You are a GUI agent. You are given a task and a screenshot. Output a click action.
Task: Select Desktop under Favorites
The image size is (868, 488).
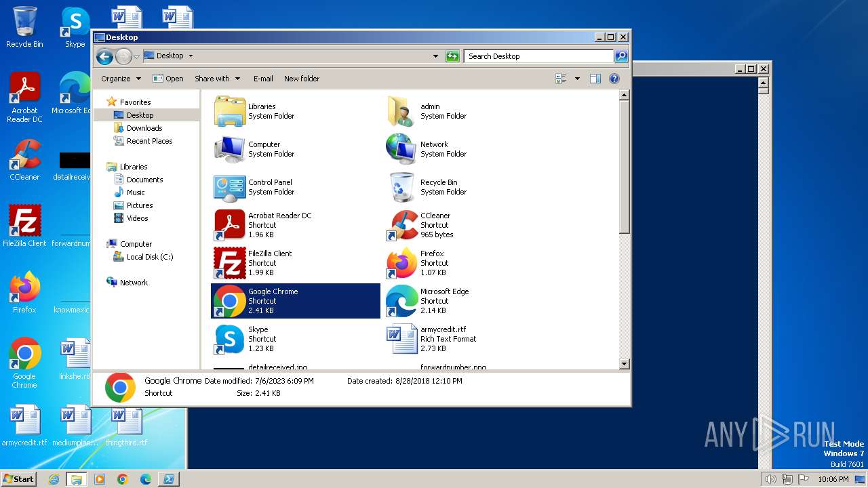[x=140, y=115]
